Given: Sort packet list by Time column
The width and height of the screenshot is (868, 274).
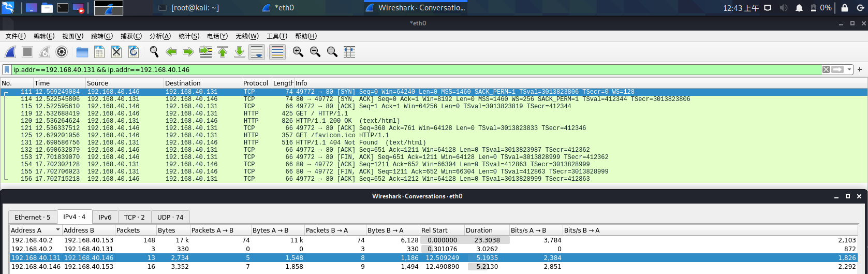Looking at the screenshot, I should coord(59,83).
